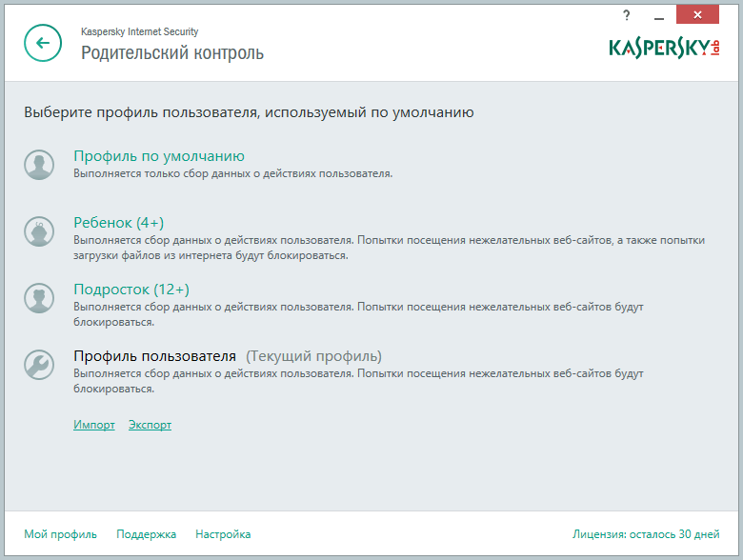Screen dimensions: 743x560
Task: Click license status 'осталось 30 дней'
Action: coord(646,534)
